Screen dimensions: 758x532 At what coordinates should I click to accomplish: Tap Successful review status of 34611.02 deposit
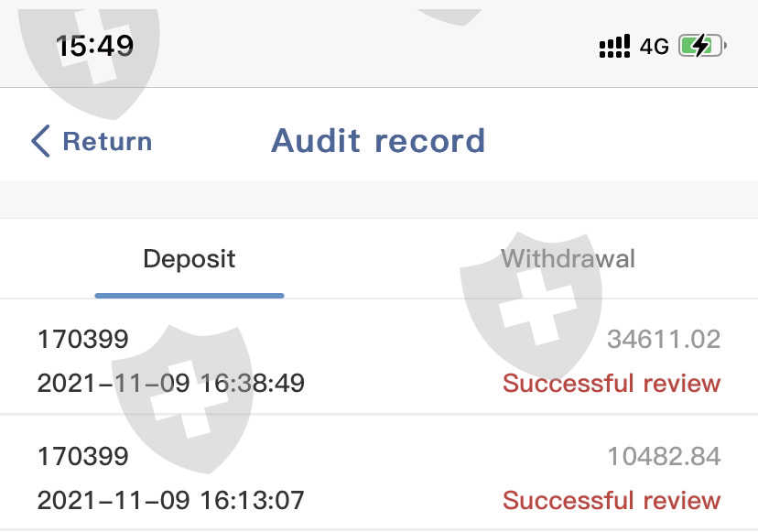(x=612, y=383)
